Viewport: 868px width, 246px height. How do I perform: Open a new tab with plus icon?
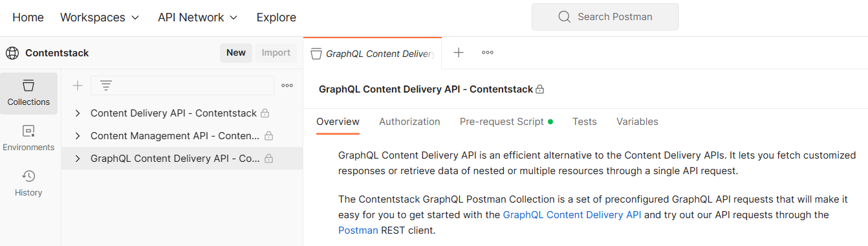coord(459,53)
